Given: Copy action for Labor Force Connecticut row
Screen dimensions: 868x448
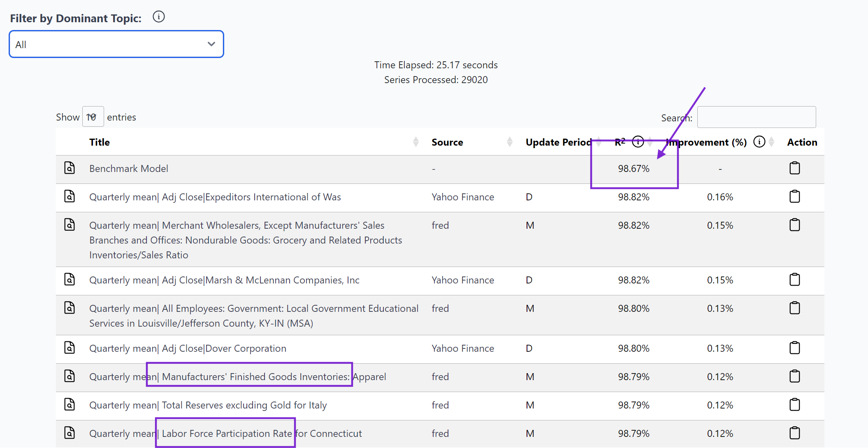Looking at the screenshot, I should pyautogui.click(x=794, y=433).
